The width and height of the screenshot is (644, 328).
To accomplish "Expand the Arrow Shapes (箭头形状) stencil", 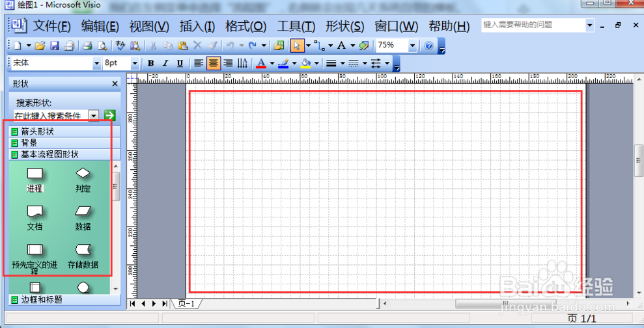I will 65,131.
